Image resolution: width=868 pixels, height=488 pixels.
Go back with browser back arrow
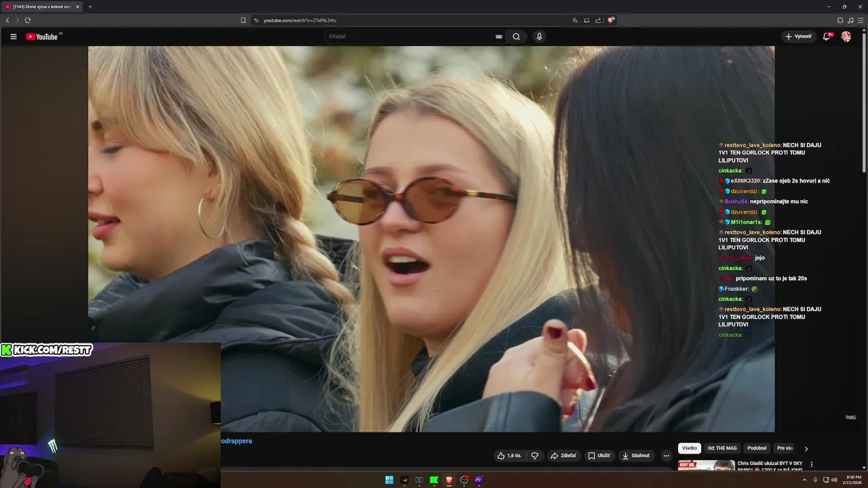tap(7, 20)
